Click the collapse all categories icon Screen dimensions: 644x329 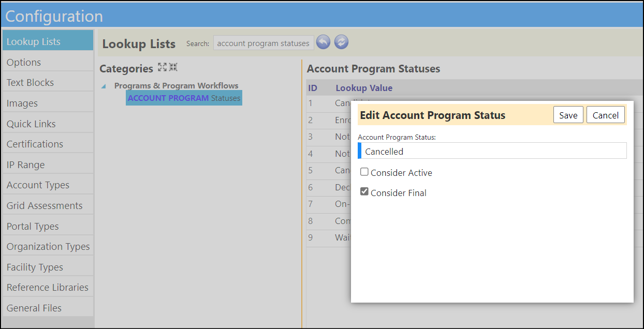click(x=173, y=67)
